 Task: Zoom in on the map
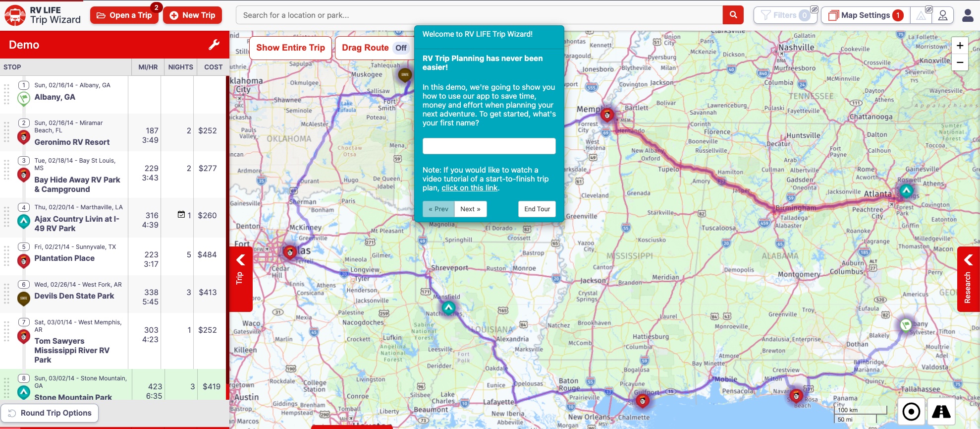(x=960, y=46)
